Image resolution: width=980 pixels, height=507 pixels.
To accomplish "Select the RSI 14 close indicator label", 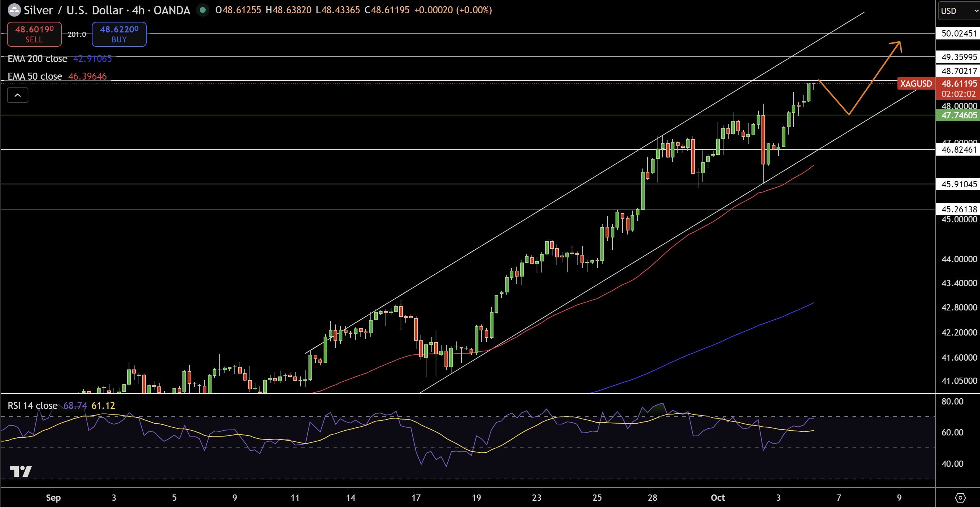I will pyautogui.click(x=32, y=405).
